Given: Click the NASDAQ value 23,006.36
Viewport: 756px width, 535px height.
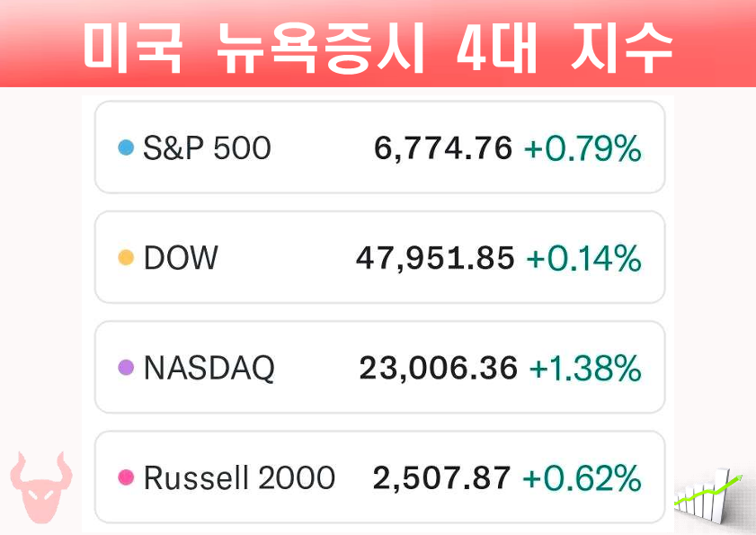Looking at the screenshot, I should (x=439, y=368).
